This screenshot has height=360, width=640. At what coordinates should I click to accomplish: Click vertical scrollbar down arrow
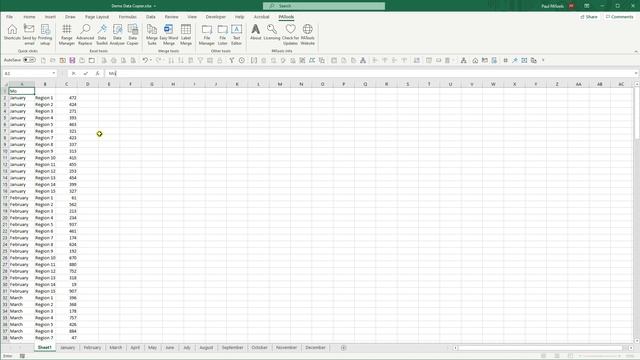(x=637, y=341)
